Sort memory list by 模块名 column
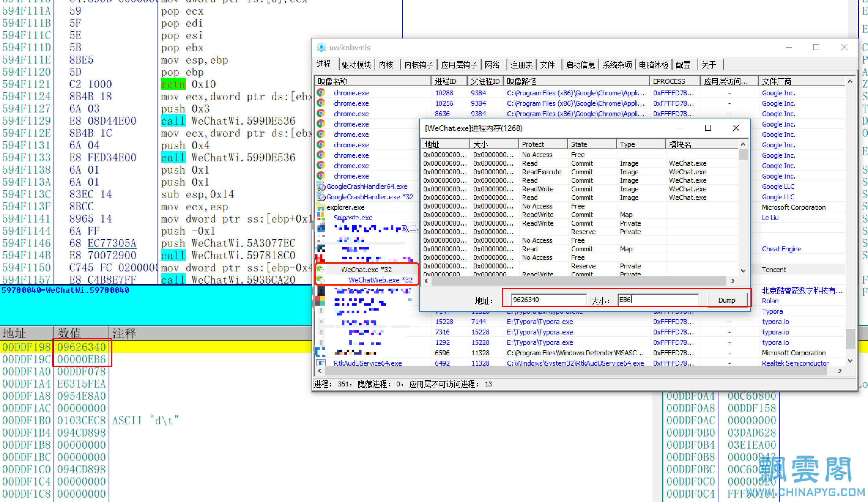 pos(701,144)
